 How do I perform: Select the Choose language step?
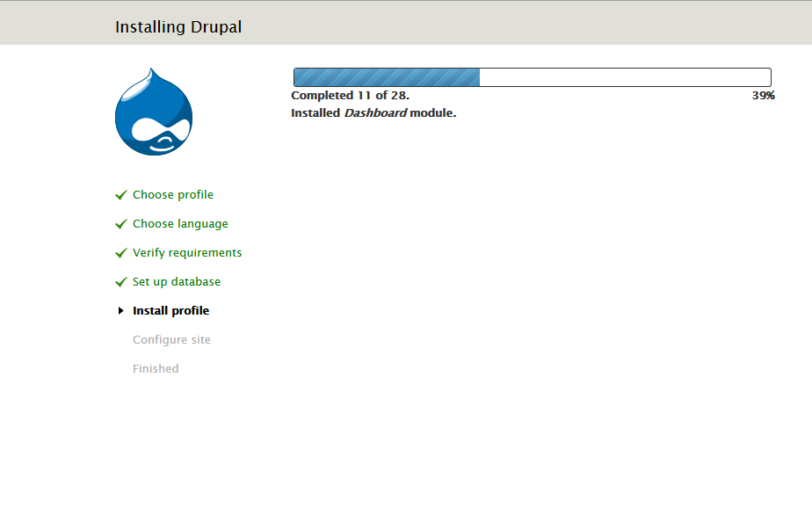(x=180, y=224)
